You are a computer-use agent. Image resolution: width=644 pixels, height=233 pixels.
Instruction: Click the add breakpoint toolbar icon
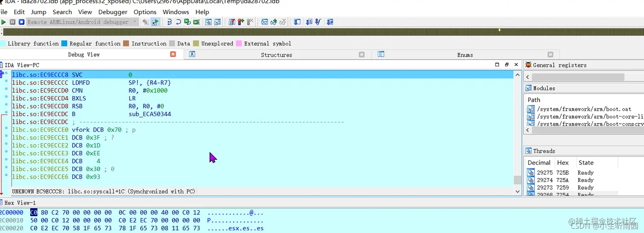pyautogui.click(x=241, y=22)
